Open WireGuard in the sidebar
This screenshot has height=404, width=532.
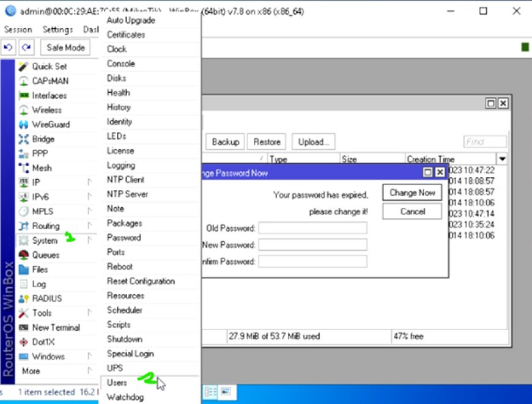click(x=51, y=125)
